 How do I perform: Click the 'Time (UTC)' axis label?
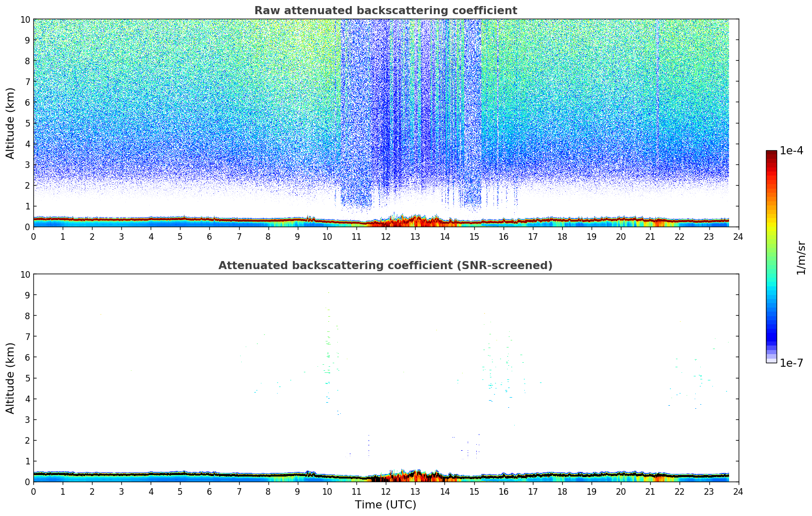(x=385, y=505)
